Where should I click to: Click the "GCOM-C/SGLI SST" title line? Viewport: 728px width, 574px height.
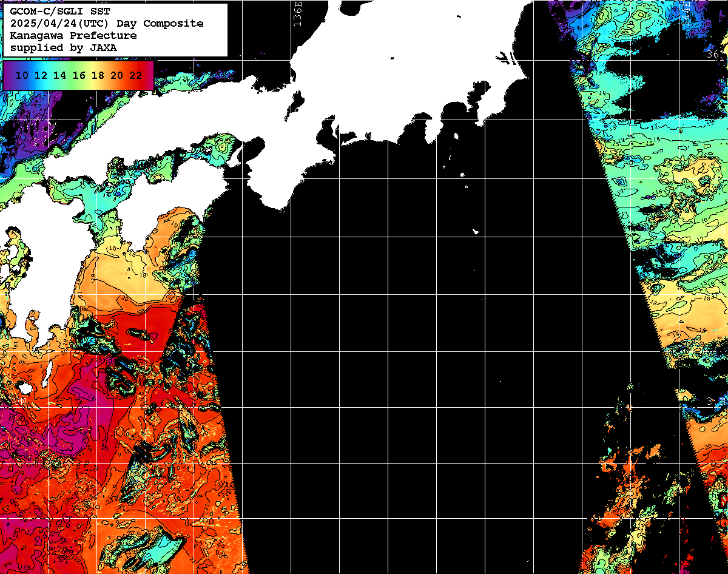(x=60, y=12)
